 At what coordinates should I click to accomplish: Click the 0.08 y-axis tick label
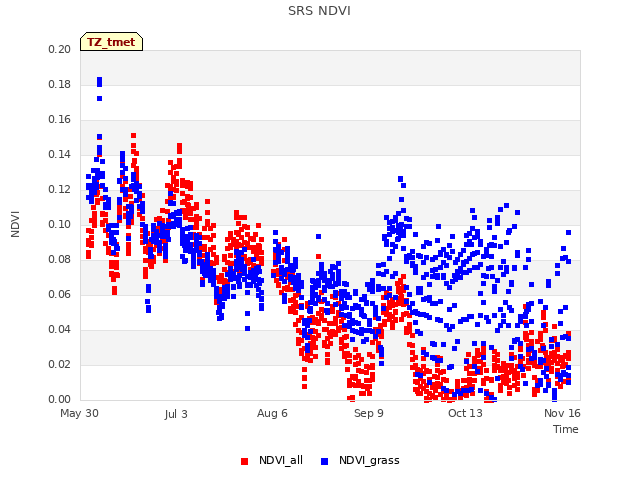click(x=59, y=260)
